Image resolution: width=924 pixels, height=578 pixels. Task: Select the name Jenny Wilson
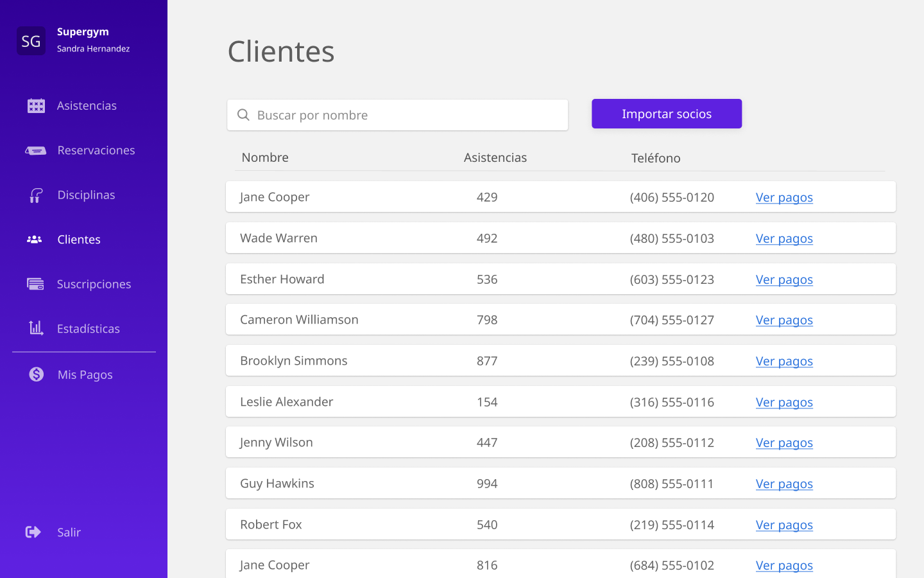(277, 442)
